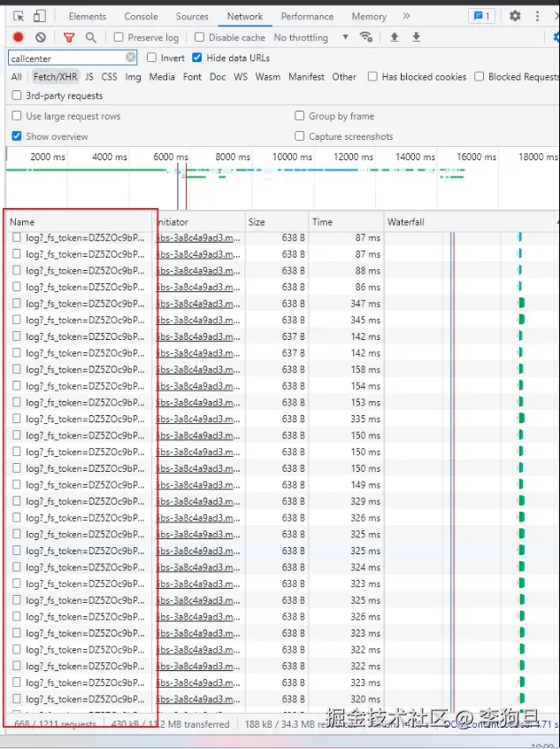The image size is (560, 749).
Task: Filter requests by CSS type
Action: [110, 77]
